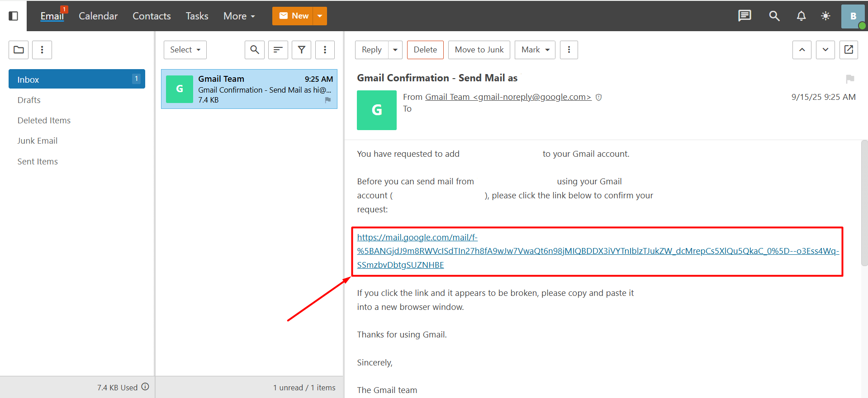Click the "1 unread / 1 items" status
The width and height of the screenshot is (868, 398).
[x=304, y=388]
